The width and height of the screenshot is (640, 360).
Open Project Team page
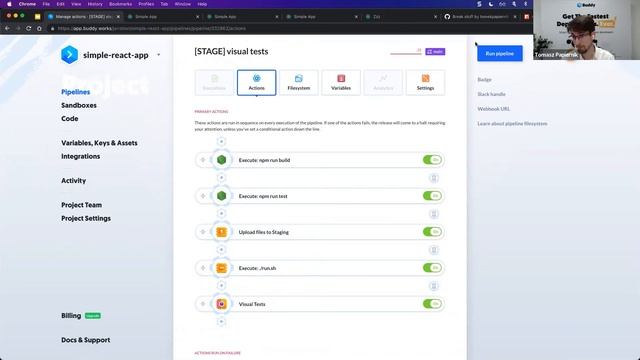81,205
